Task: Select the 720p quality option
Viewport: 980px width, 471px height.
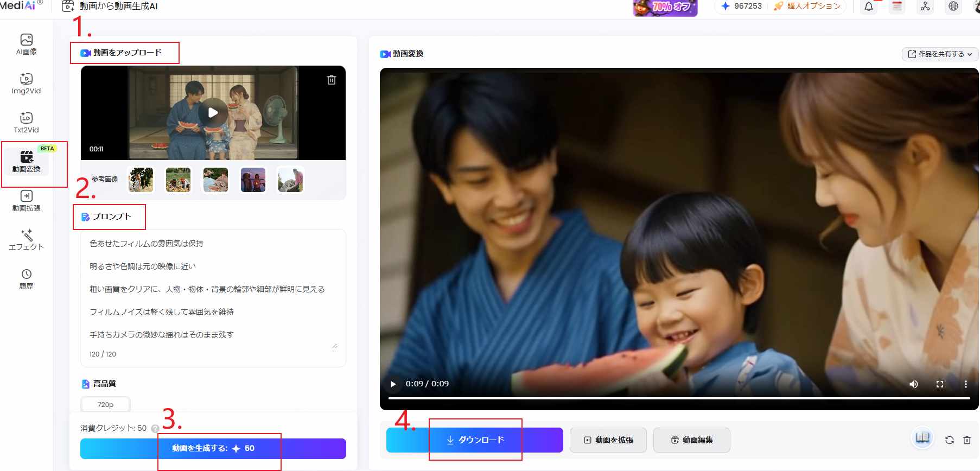Action: [106, 405]
